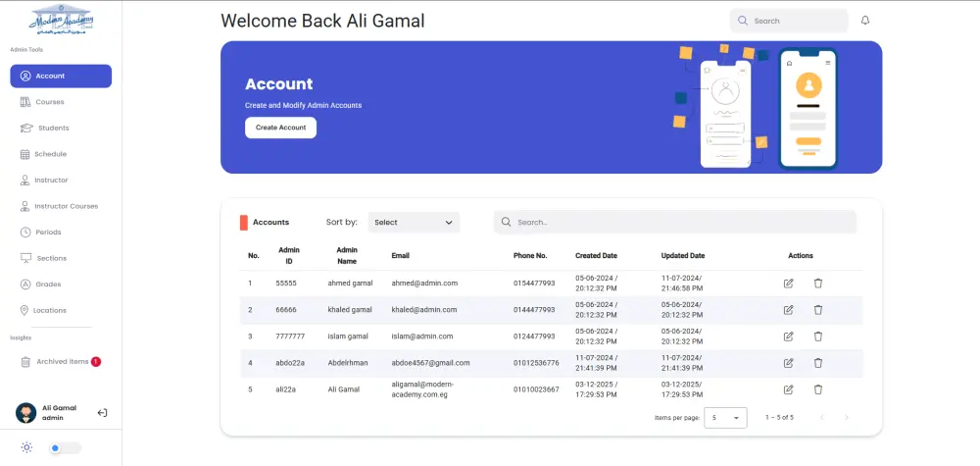This screenshot has width=980, height=466.
Task: Click email ahmed@admin.com
Action: click(424, 284)
